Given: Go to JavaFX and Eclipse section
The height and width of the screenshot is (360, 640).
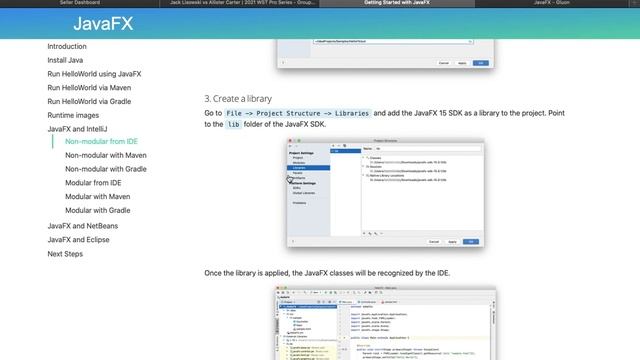Looking at the screenshot, I should click(78, 240).
